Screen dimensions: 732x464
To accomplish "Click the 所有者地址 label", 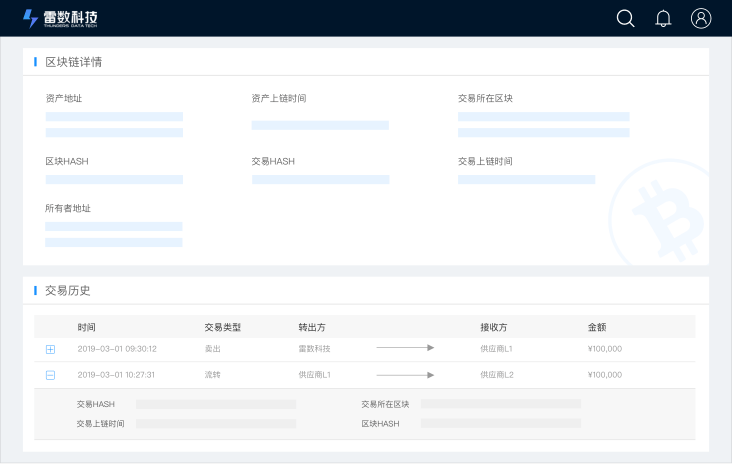I will (x=68, y=208).
